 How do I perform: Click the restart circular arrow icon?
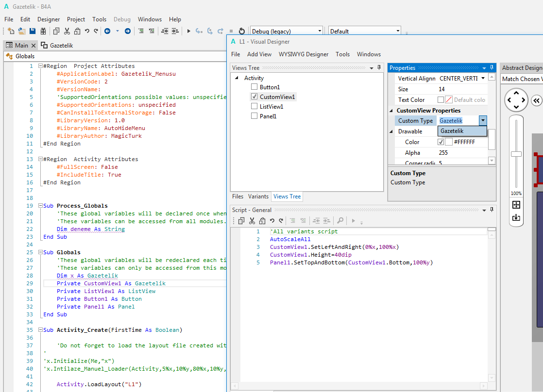241,31
